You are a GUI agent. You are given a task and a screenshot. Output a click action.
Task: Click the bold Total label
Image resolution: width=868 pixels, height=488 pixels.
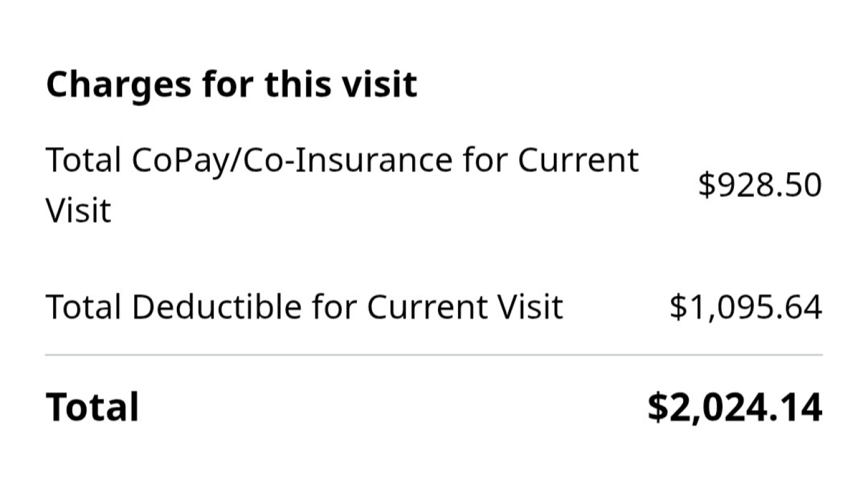pyautogui.click(x=92, y=407)
